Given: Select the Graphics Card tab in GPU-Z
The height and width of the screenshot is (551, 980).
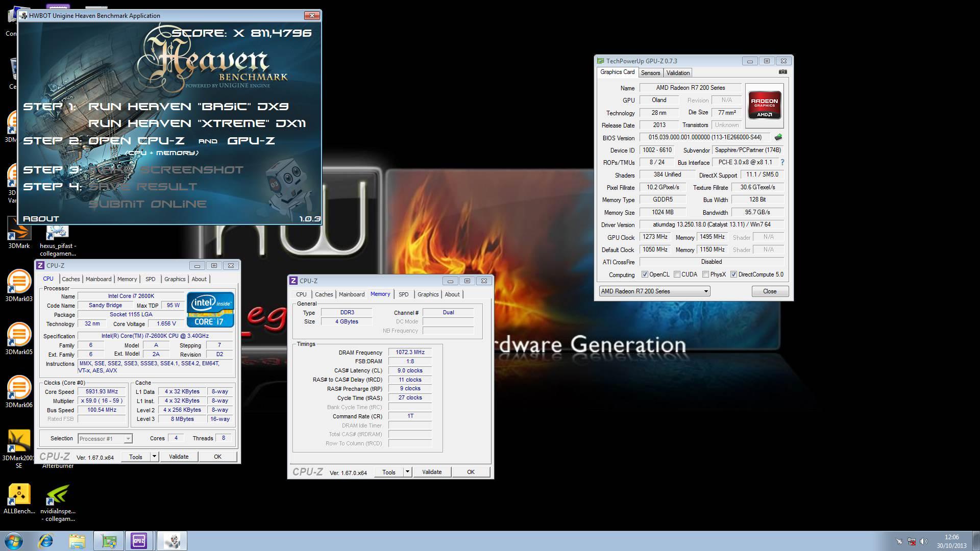Looking at the screenshot, I should [x=618, y=72].
